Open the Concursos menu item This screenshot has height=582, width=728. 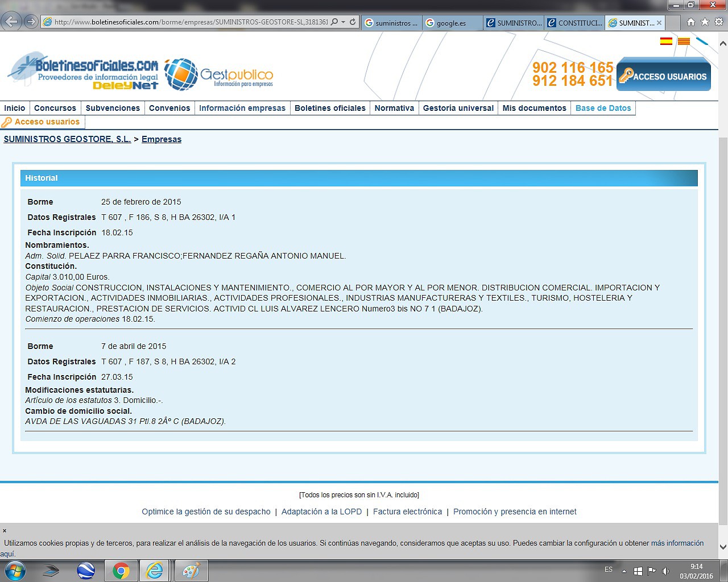[x=55, y=108]
